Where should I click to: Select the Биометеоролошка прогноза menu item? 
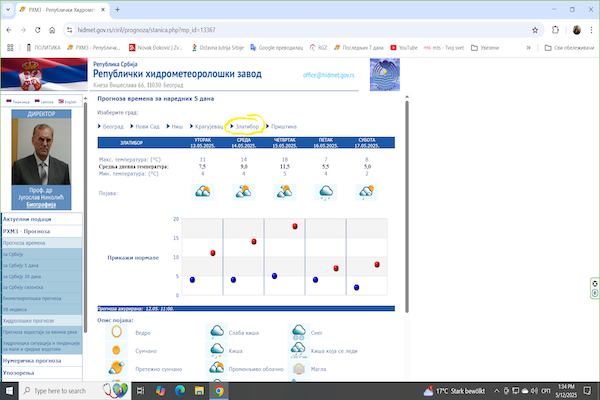(33, 298)
